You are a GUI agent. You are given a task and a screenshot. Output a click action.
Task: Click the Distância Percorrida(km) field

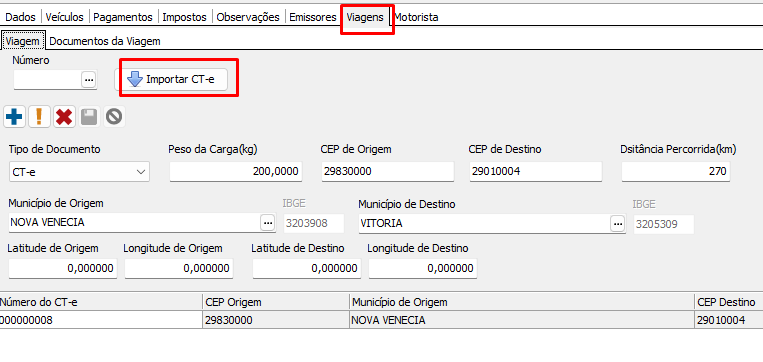click(676, 171)
